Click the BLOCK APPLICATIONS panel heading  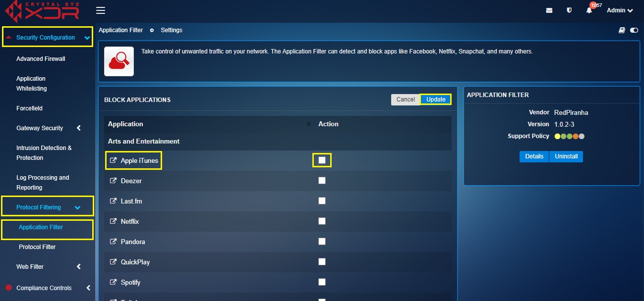point(137,100)
